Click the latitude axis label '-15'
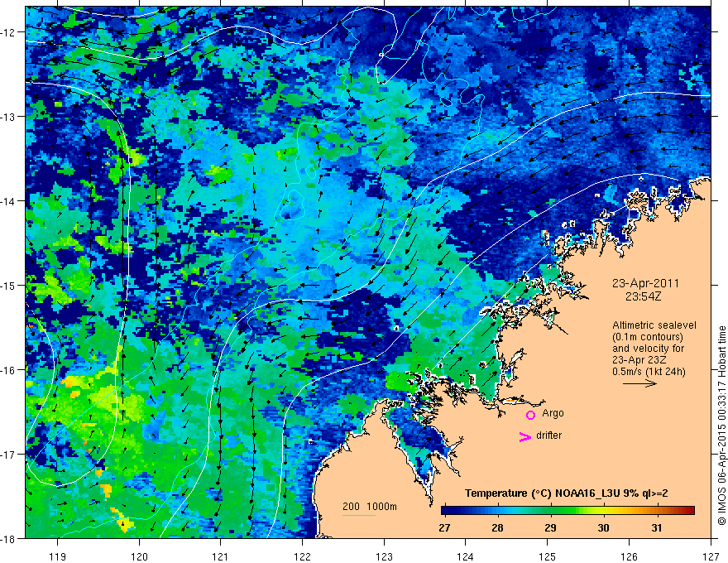This screenshot has height=563, width=728. [8, 286]
